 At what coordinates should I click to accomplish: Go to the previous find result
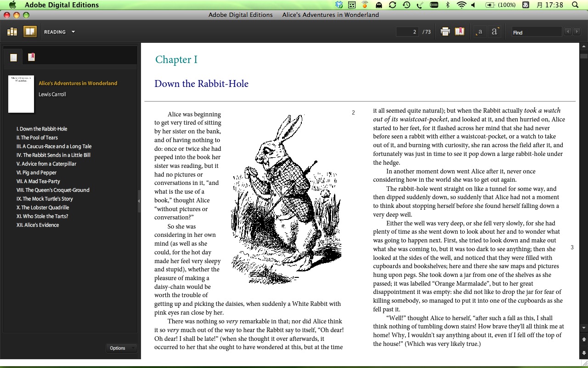tap(568, 32)
